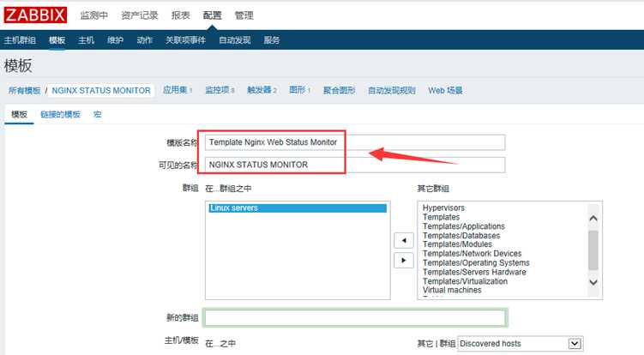The image size is (644, 355).
Task: Open the Web 场景 link
Action: (446, 90)
